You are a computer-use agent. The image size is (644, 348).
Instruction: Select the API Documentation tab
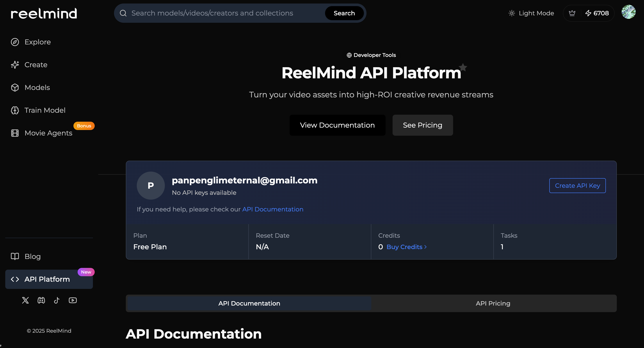(x=249, y=303)
